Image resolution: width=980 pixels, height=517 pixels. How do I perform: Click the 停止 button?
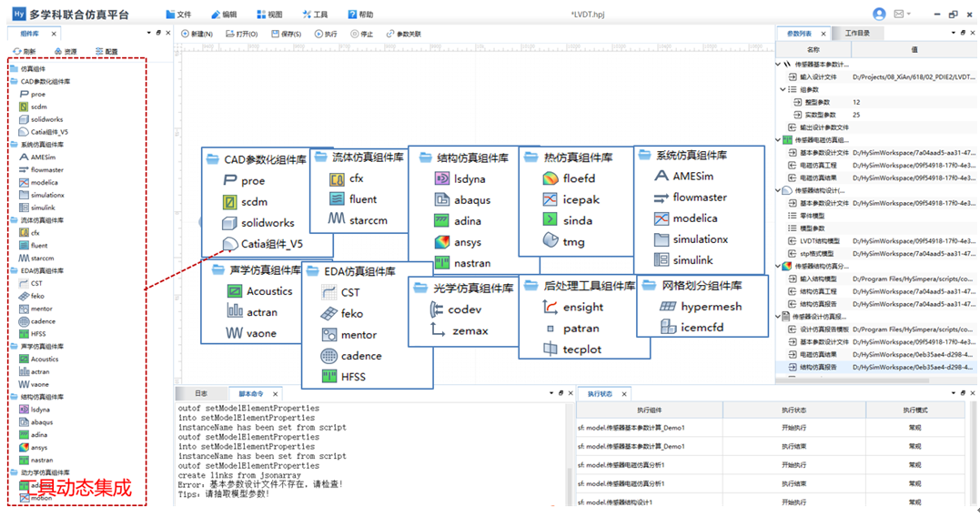(362, 34)
